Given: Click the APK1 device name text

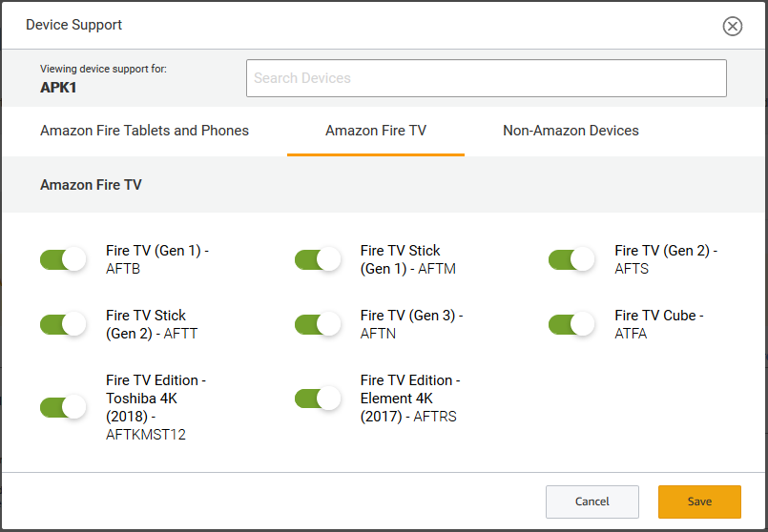Looking at the screenshot, I should pos(60,87).
